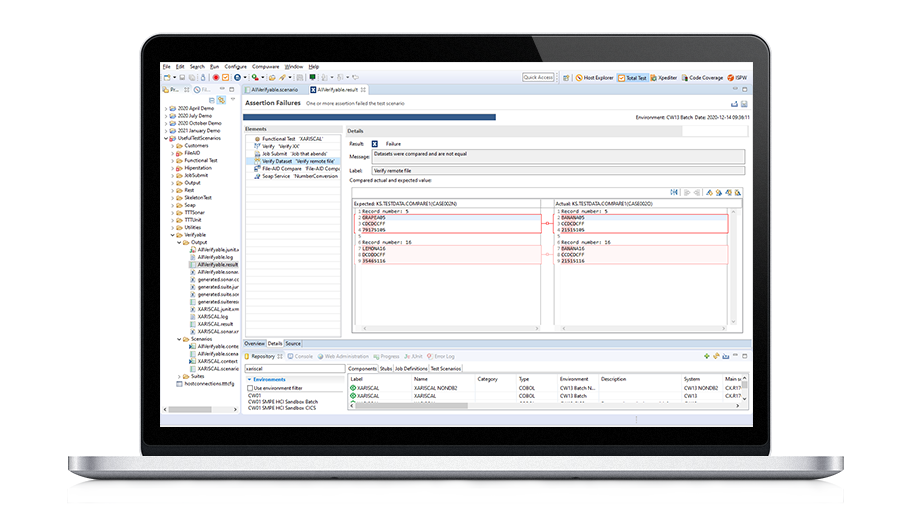Viewport: 900px width, 516px height.
Task: Click the Verify Dataset element icon
Action: coord(256,160)
